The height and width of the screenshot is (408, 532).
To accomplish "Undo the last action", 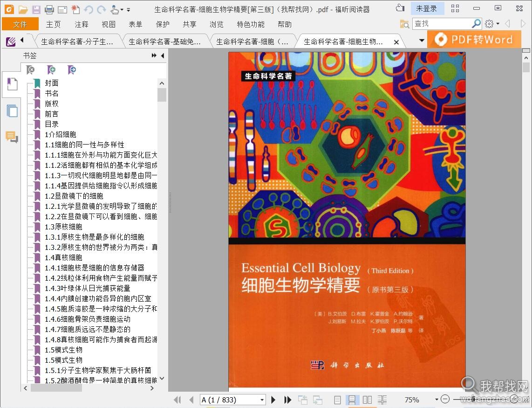I will [89, 9].
